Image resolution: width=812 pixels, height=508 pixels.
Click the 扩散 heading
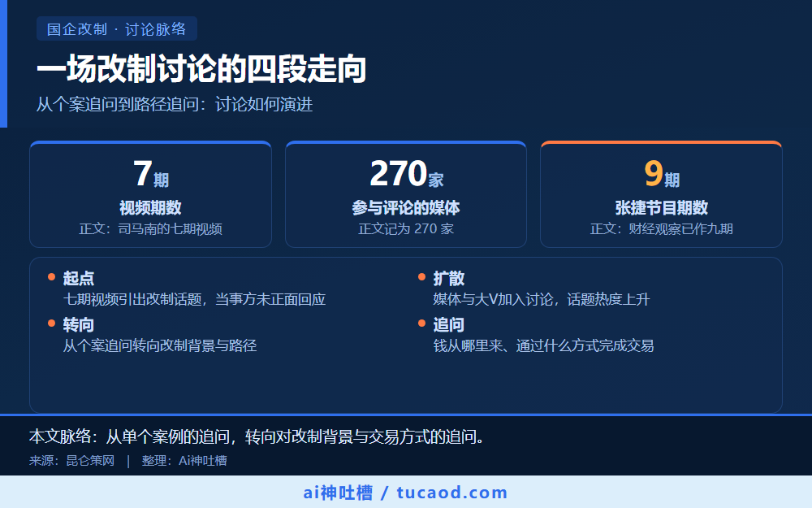(449, 278)
